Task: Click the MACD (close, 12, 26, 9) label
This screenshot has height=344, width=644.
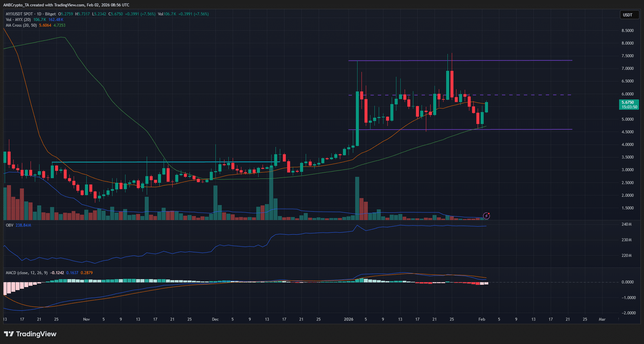Action: tap(27, 273)
